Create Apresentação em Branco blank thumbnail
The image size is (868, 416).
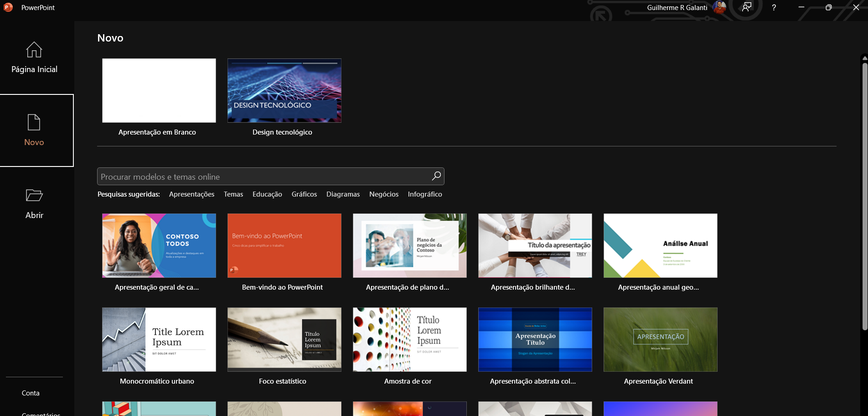[159, 90]
